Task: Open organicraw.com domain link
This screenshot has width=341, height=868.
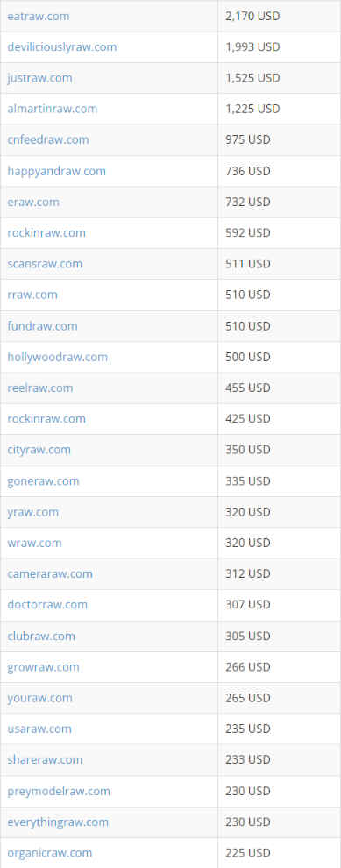Action: coord(50,853)
